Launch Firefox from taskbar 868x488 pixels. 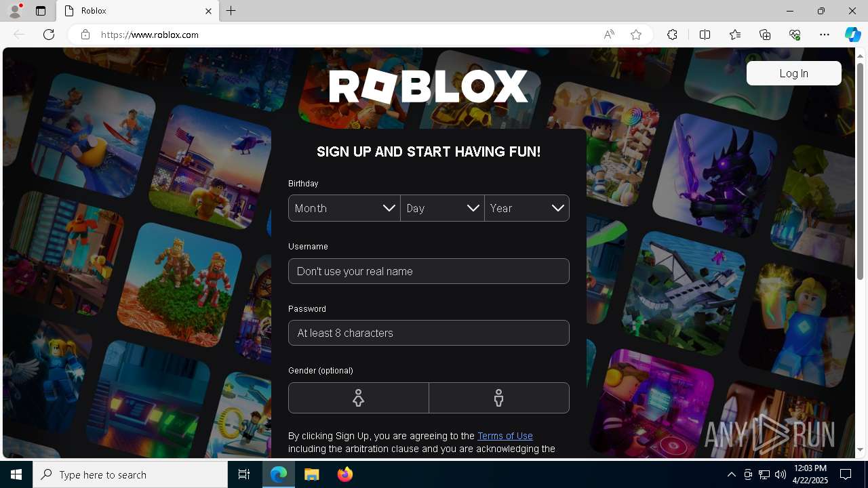(x=344, y=474)
